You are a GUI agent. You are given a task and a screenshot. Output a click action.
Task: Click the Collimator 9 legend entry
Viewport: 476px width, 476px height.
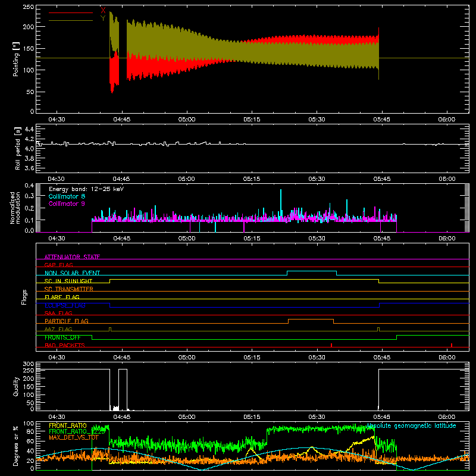(67, 203)
